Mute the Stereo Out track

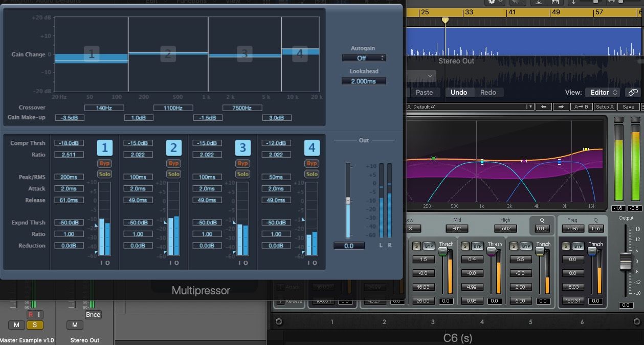[74, 325]
